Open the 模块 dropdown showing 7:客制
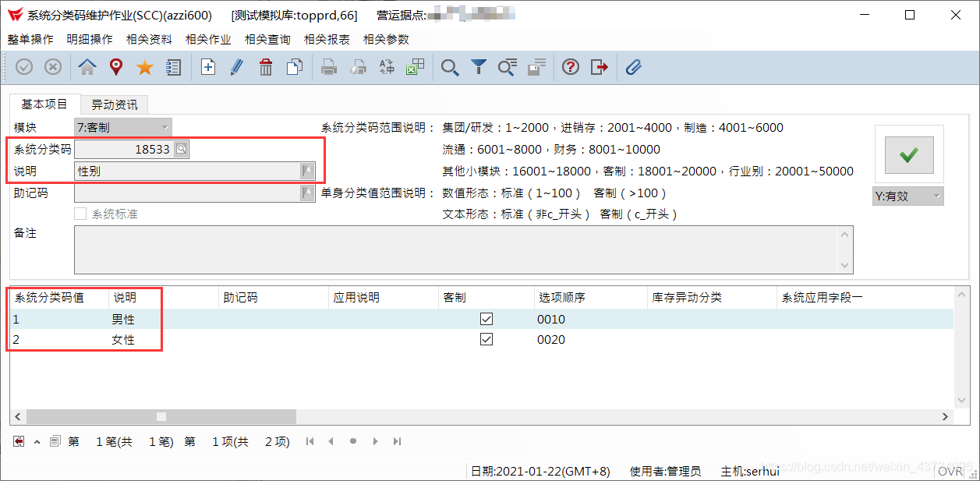This screenshot has width=980, height=481. 165,126
